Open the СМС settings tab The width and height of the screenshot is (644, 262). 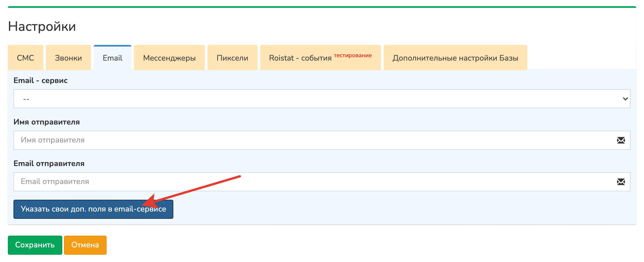point(26,58)
